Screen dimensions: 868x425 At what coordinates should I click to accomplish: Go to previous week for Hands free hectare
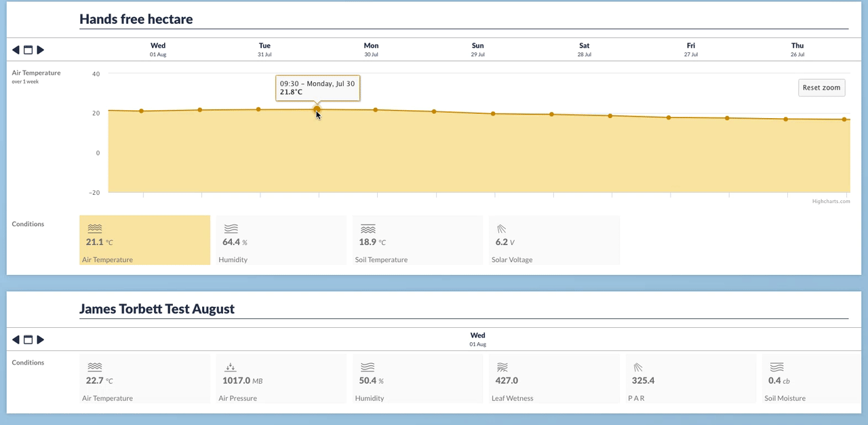(x=16, y=50)
